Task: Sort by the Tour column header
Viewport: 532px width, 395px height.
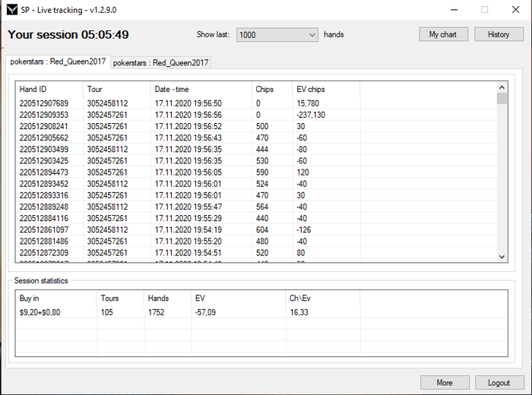Action: click(117, 89)
